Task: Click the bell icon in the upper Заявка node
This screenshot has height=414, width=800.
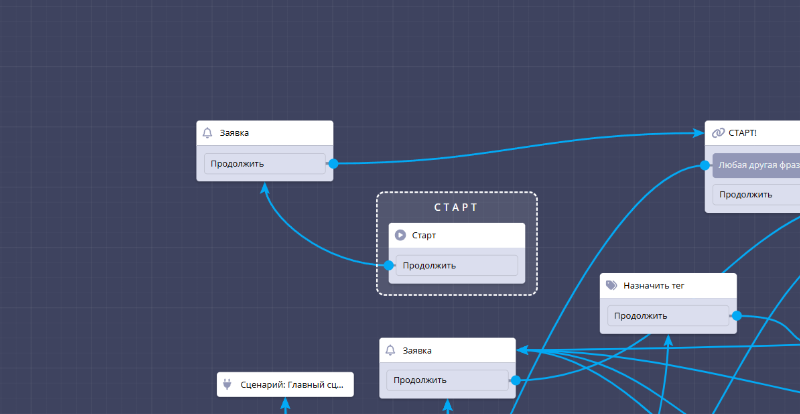Action: pyautogui.click(x=208, y=133)
